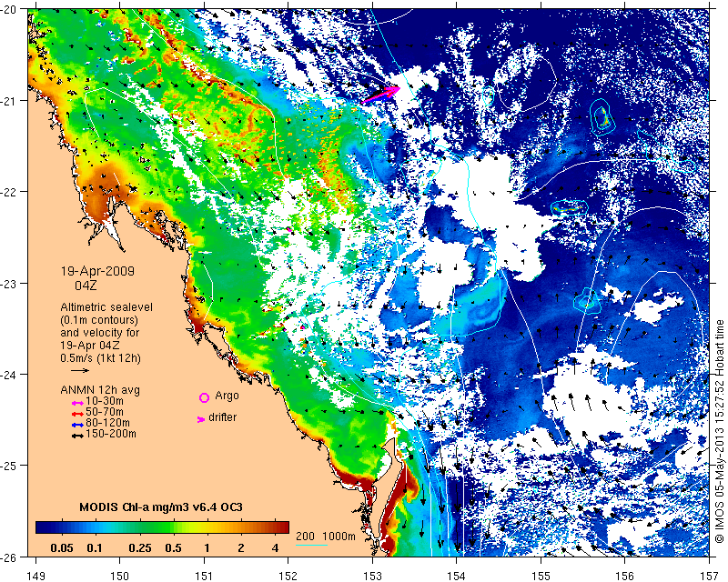Click the blue 80-120m legend arrow
This screenshot has width=728, height=582.
pos(77,425)
